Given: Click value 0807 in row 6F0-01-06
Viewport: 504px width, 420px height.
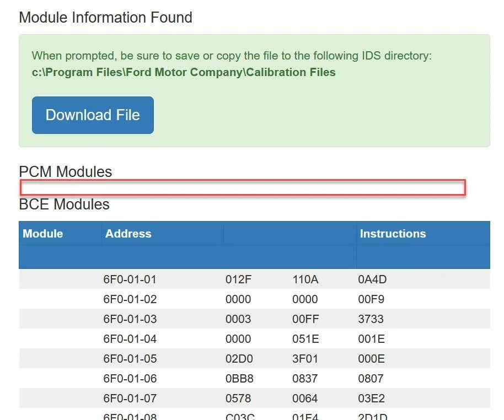Looking at the screenshot, I should 371,379.
